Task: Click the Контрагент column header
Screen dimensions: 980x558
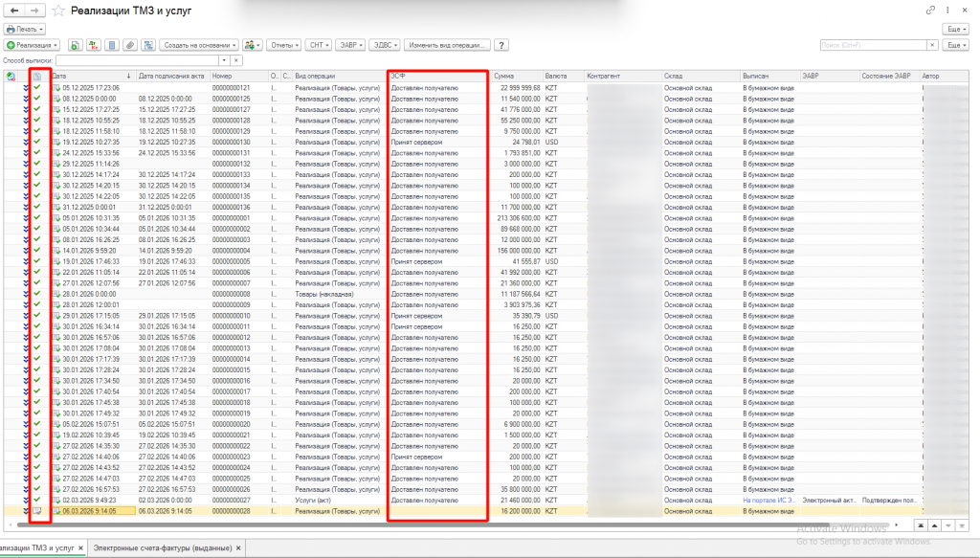Action: point(622,77)
